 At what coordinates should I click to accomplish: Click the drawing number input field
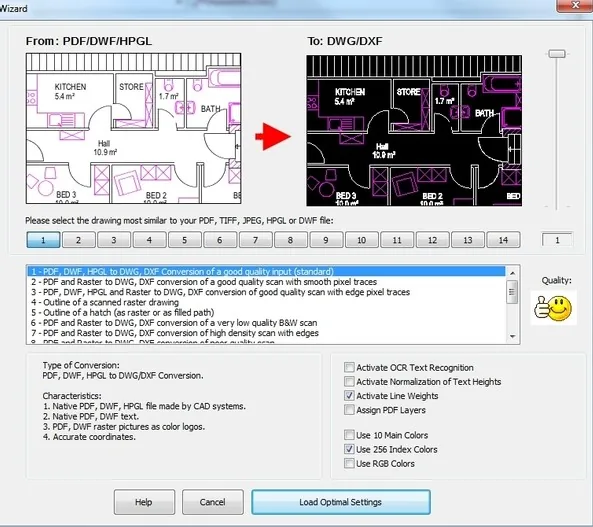coord(557,240)
